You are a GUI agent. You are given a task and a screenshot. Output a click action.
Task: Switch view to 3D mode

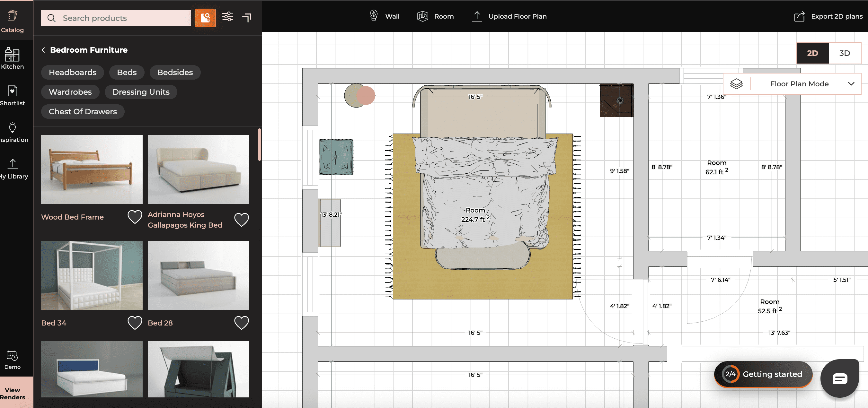[x=845, y=53]
